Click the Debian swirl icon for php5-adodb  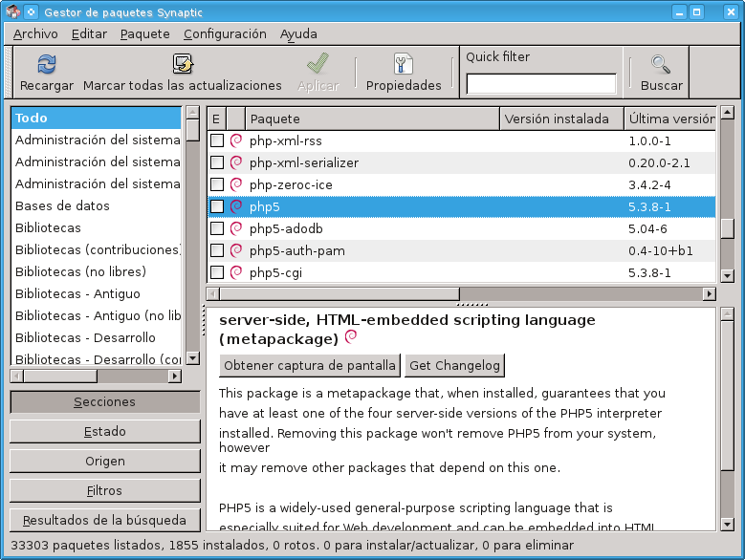(236, 228)
